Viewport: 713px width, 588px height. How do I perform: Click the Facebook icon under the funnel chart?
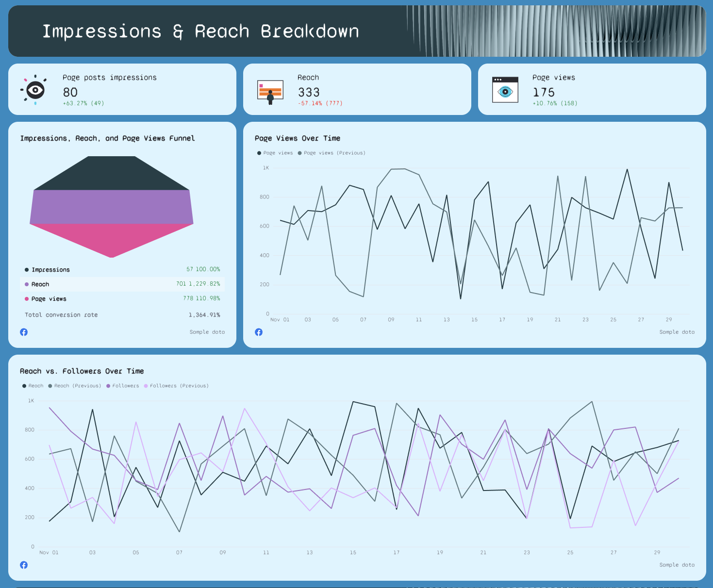click(x=24, y=332)
